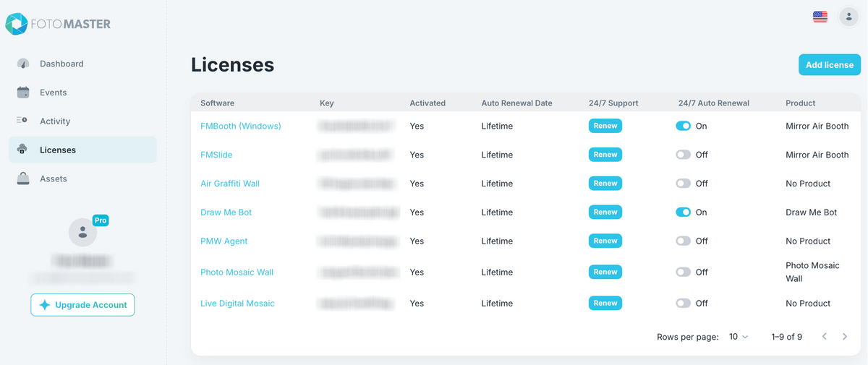Open the US flag language selector
Viewport: 868px width, 365px height.
click(820, 17)
